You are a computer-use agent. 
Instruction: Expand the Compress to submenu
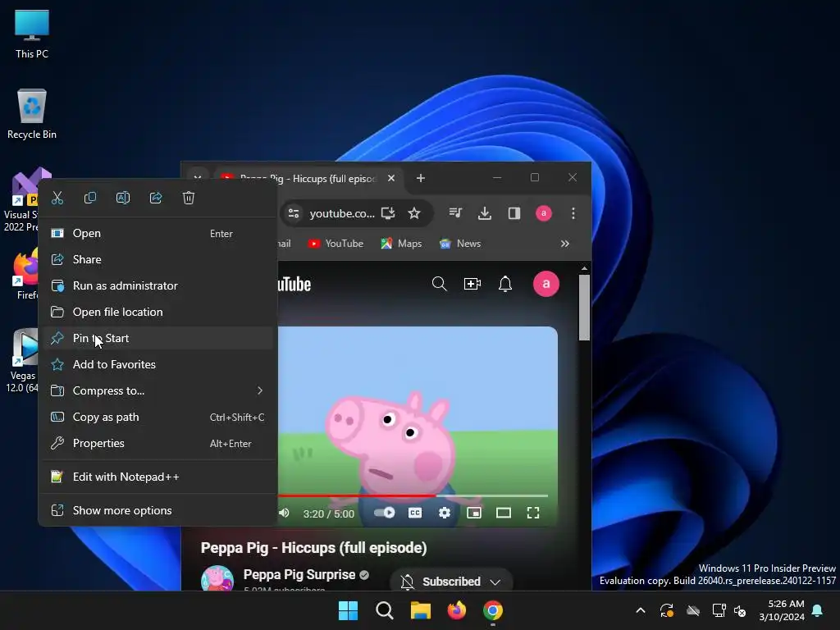158,391
